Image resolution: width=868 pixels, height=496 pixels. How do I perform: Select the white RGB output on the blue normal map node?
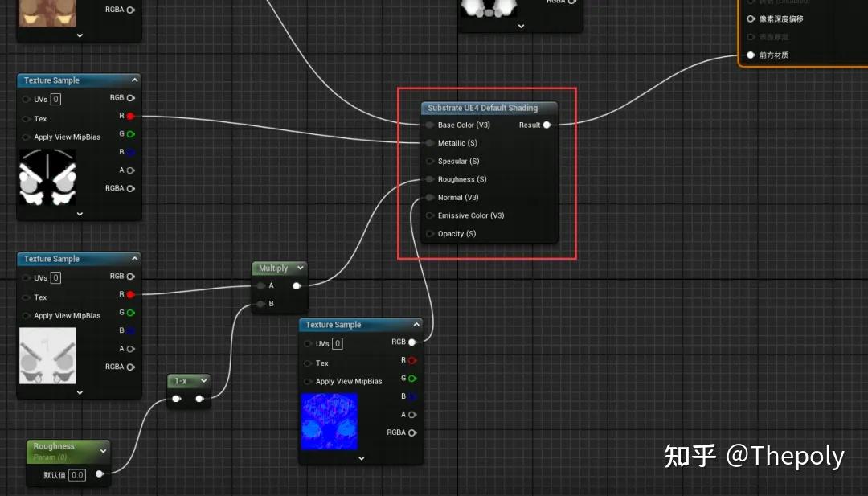coord(413,342)
